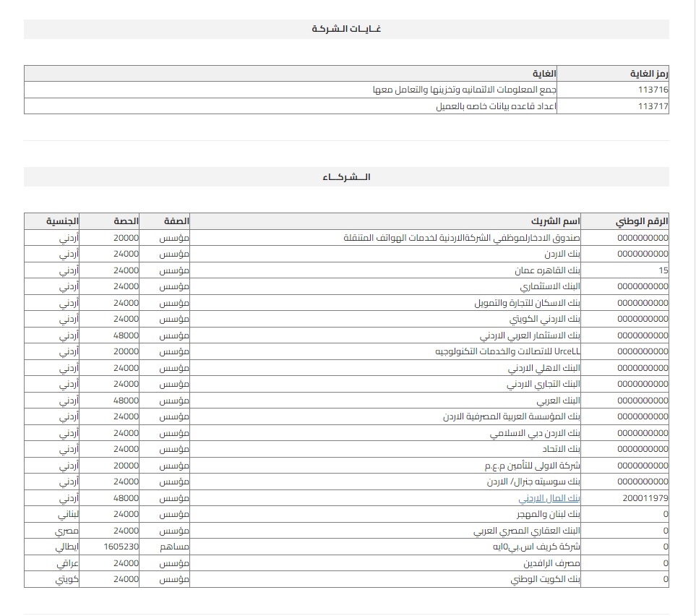Select the share value 1605230

[x=121, y=547]
